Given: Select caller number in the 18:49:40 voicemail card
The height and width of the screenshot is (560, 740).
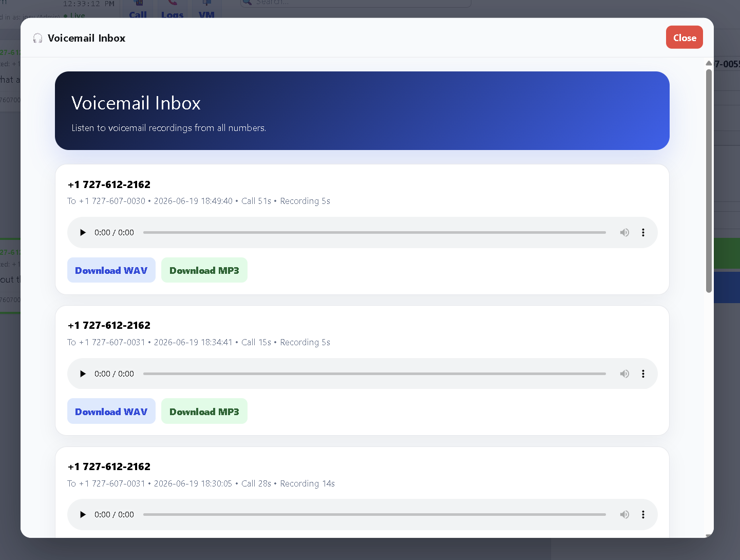Looking at the screenshot, I should click(x=109, y=184).
